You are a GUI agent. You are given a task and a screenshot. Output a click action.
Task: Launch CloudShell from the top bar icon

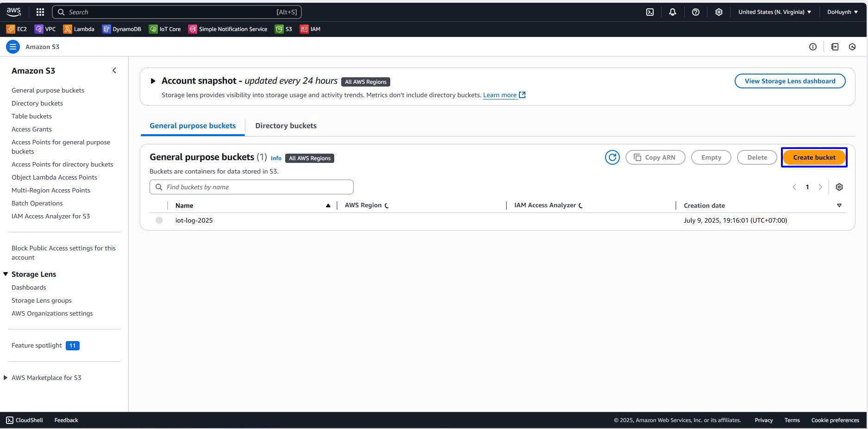pos(650,12)
